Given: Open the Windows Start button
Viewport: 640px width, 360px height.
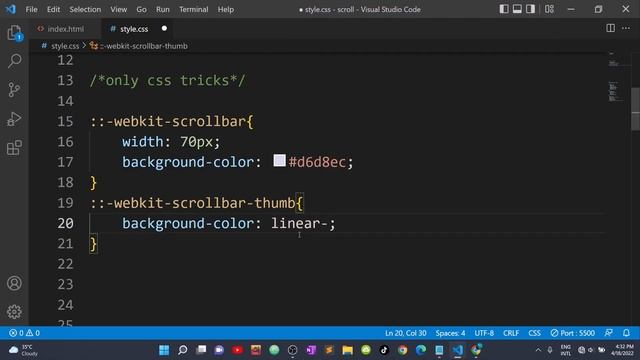Looking at the screenshot, I should 164,350.
